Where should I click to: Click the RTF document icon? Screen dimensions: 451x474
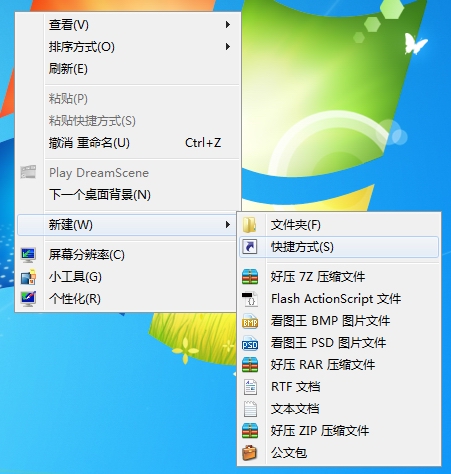[x=250, y=387]
